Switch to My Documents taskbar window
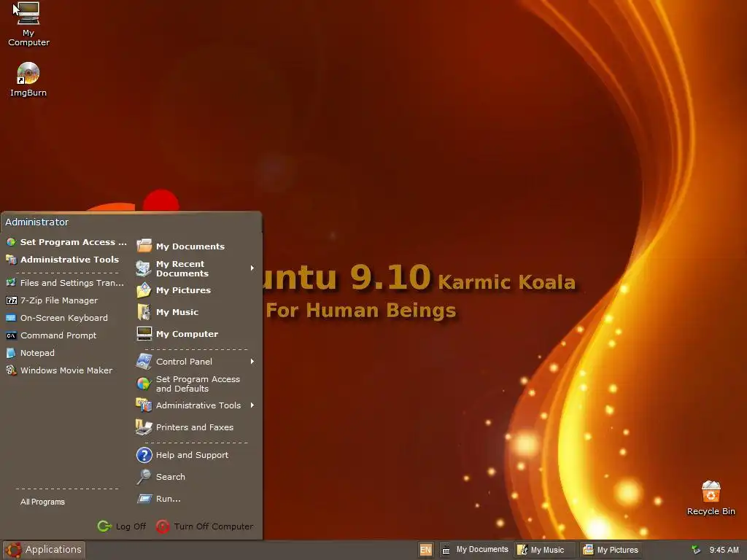The width and height of the screenshot is (747, 560). 475,550
